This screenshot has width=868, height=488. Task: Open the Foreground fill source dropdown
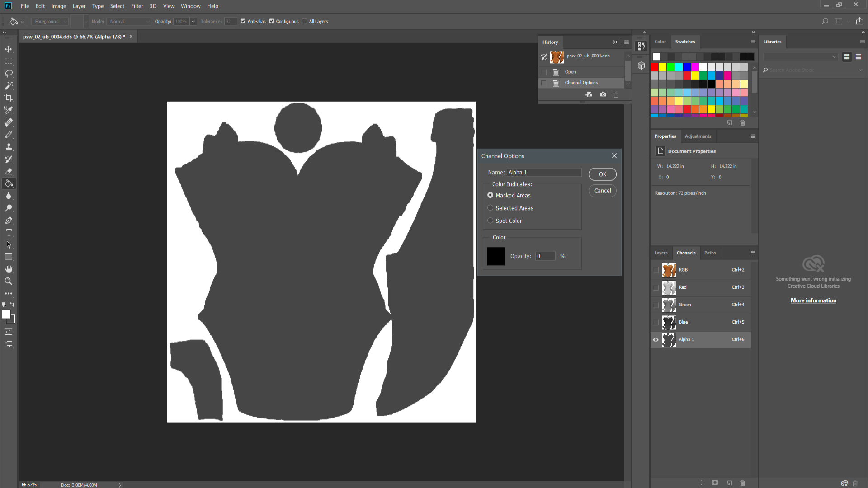[x=50, y=21]
